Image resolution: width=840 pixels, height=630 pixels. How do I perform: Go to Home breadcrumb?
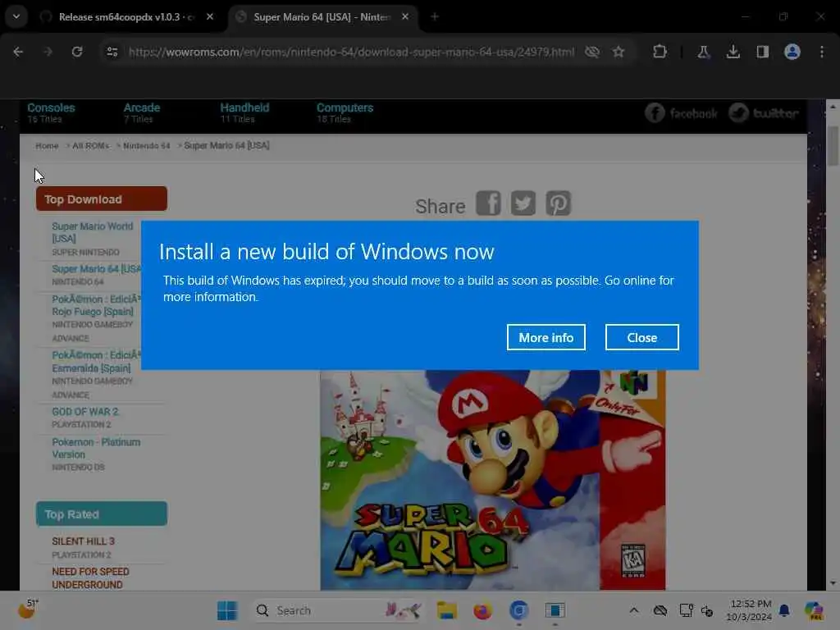pos(47,146)
